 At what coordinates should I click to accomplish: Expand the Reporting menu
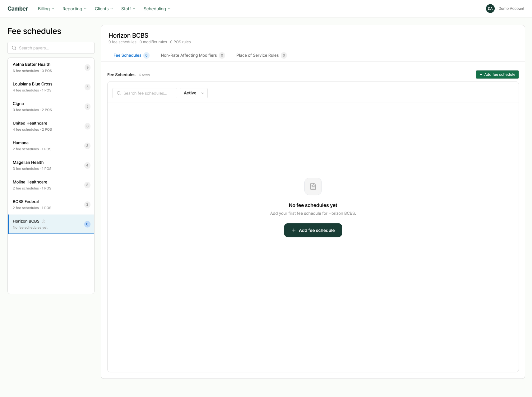click(x=75, y=9)
